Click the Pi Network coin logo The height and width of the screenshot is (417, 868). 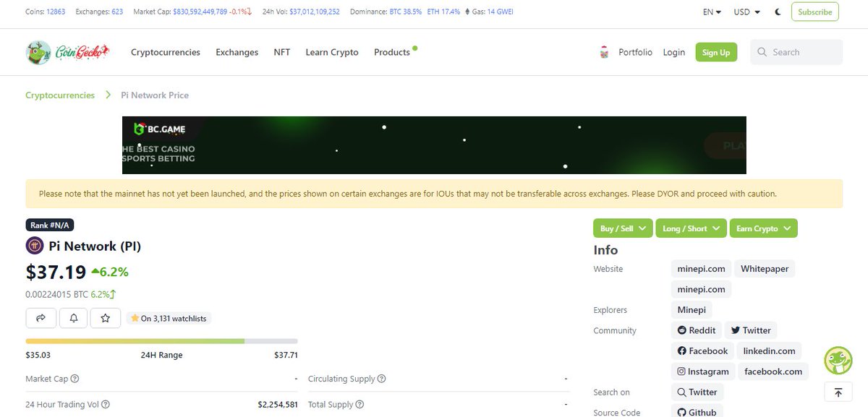(35, 246)
